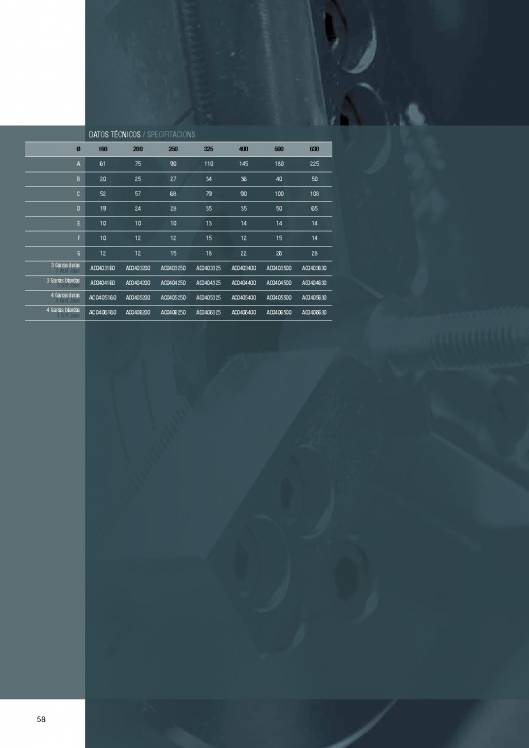
Task: Click code AC0404400 in the table
Action: 244,283
